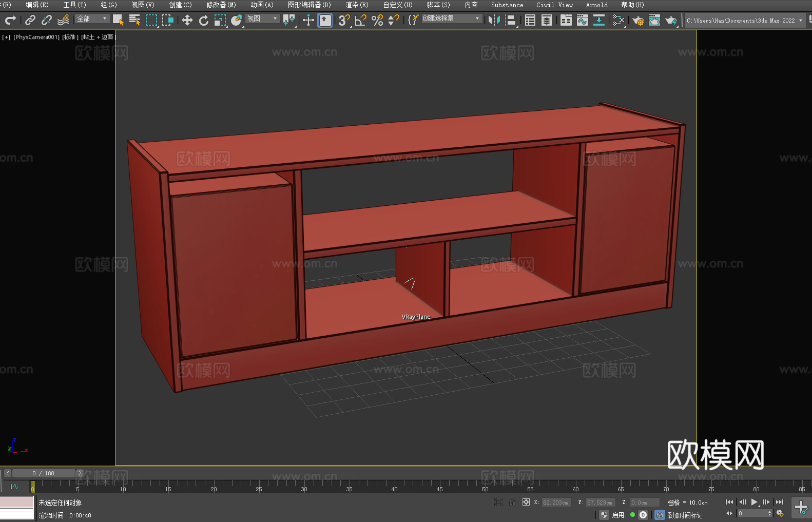Click the Redo arrow icon
The image size is (812, 522).
(10, 20)
